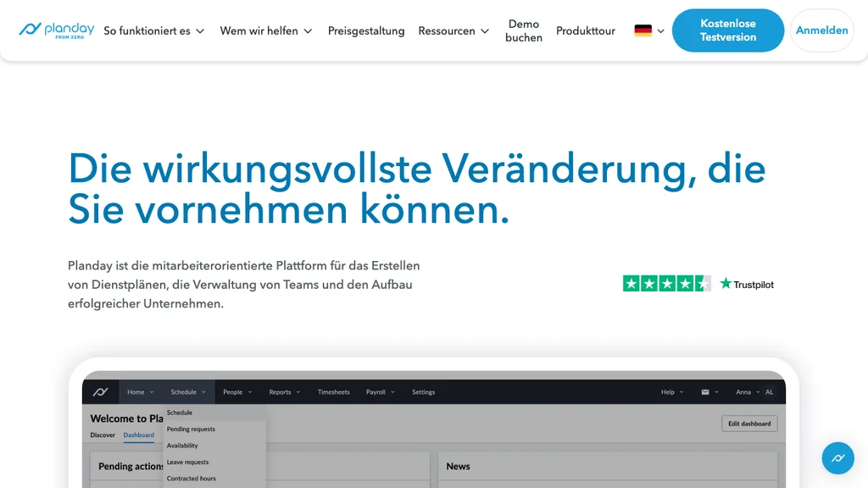This screenshot has height=488, width=868.
Task: Open the Anna user menu
Action: pyautogui.click(x=748, y=391)
